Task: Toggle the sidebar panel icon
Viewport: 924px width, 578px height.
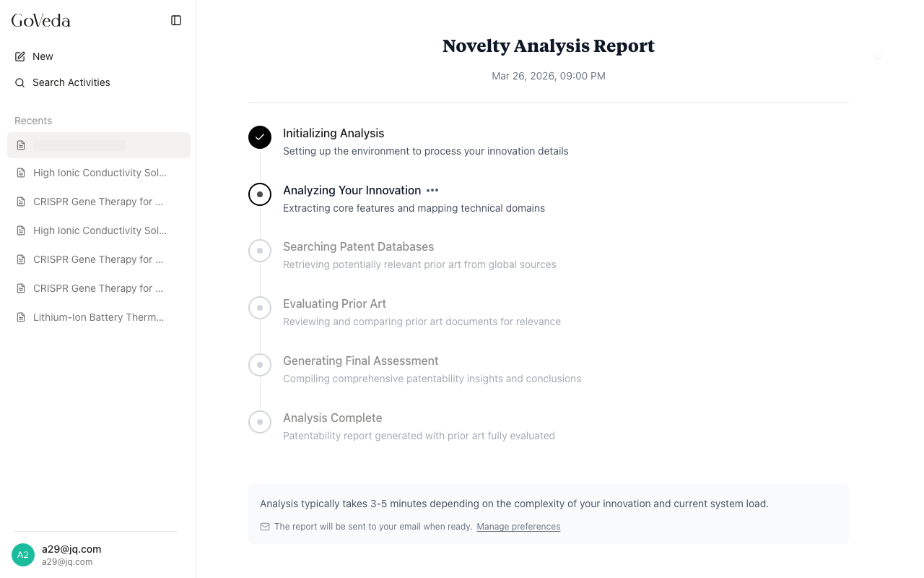Action: (x=176, y=20)
